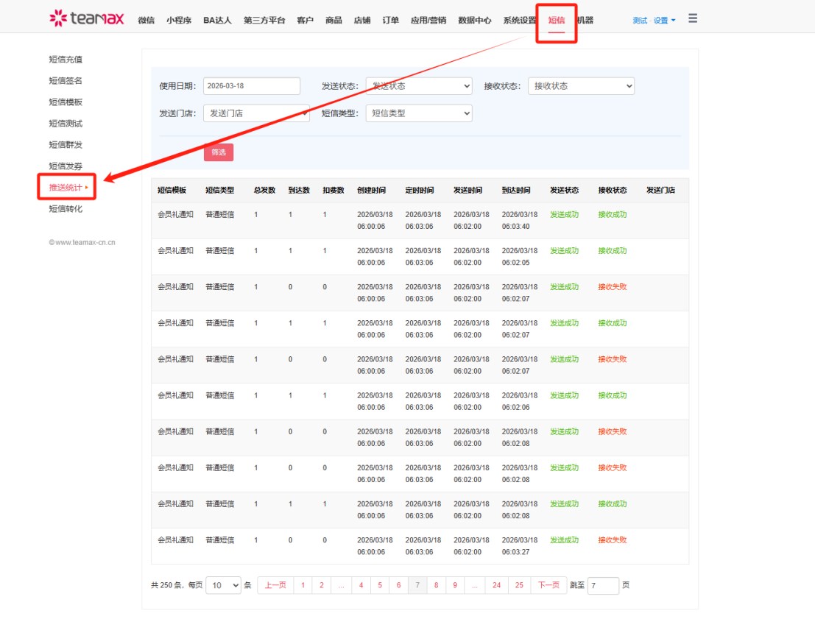Open 短信充值 in the sidebar
The height and width of the screenshot is (644, 815).
66,60
